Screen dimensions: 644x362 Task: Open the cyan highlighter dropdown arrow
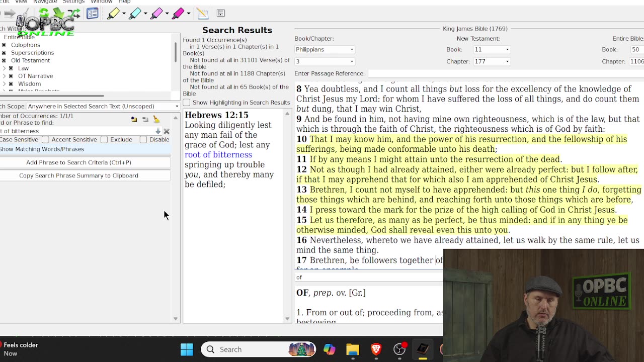click(x=145, y=13)
